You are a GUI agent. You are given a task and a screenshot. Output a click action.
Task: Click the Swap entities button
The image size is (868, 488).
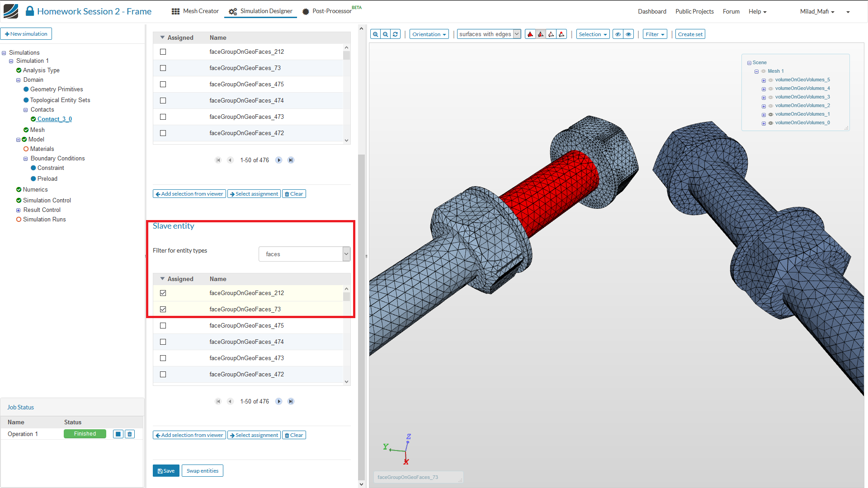click(x=202, y=471)
